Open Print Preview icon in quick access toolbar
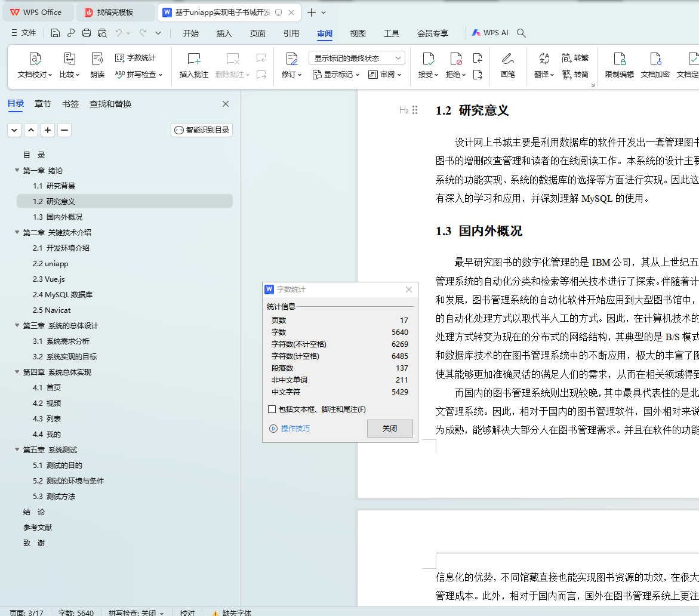 point(103,33)
